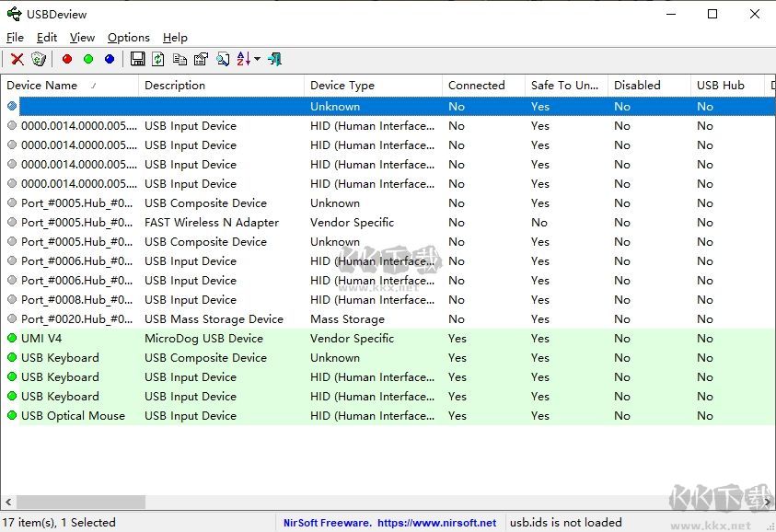Click the horizontal scrollbar right arrow
Screen dimensions: 776x532
click(x=768, y=503)
